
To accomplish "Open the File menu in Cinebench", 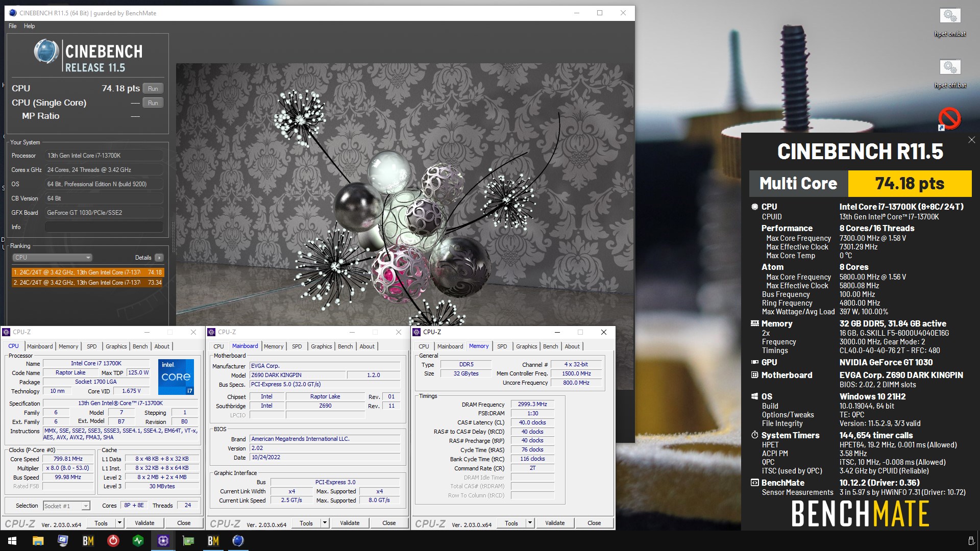I will [13, 26].
